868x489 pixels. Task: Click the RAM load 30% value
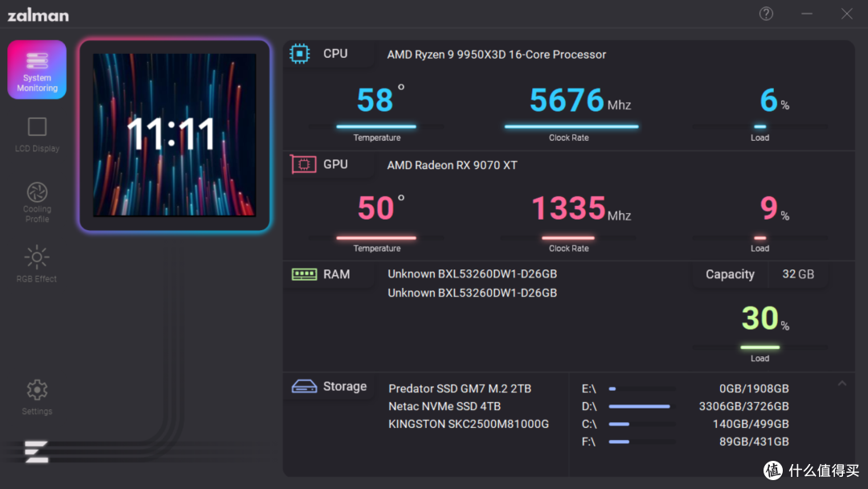766,318
